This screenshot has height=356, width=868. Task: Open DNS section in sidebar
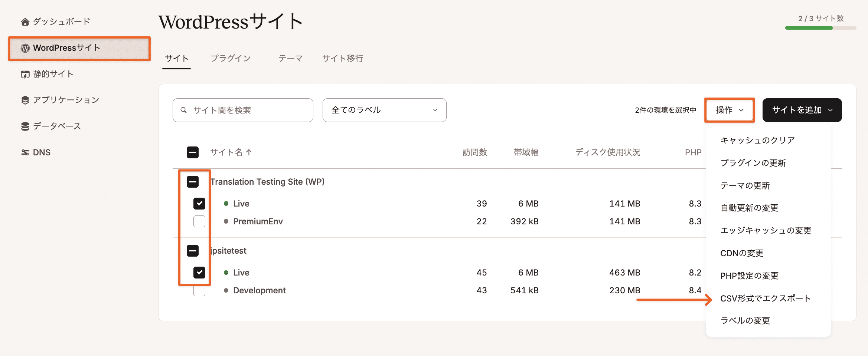42,152
